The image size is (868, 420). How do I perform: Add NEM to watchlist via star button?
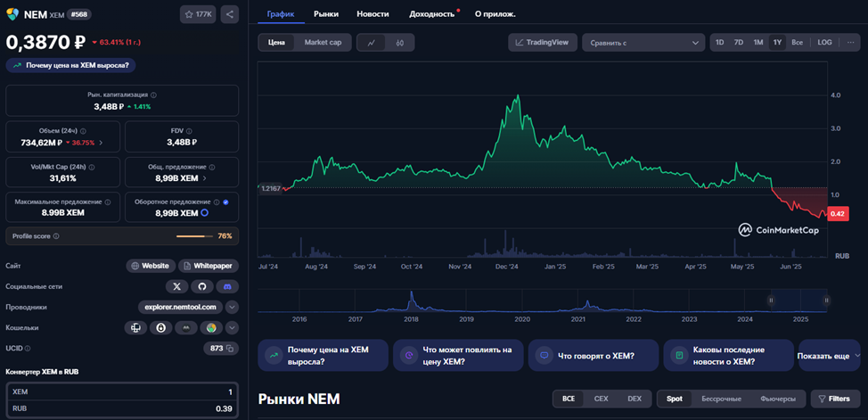pyautogui.click(x=198, y=14)
